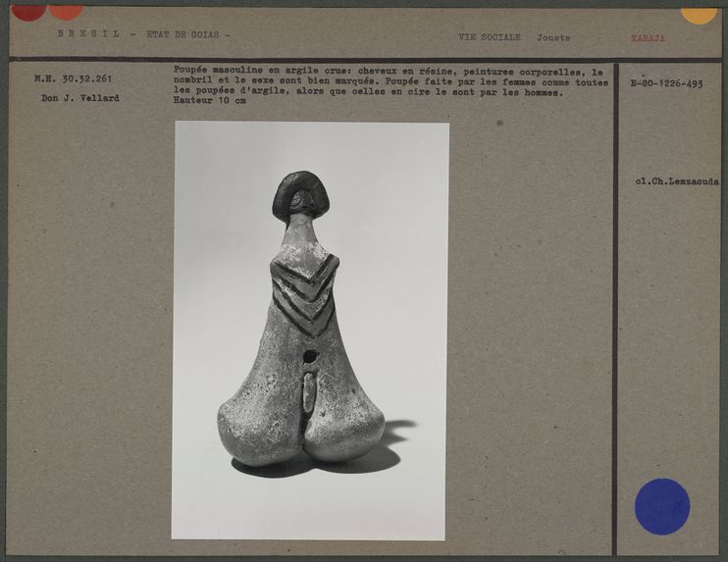Viewport: 728px width, 562px height.
Task: Select the doll's navel hole
Action: click(x=309, y=357)
